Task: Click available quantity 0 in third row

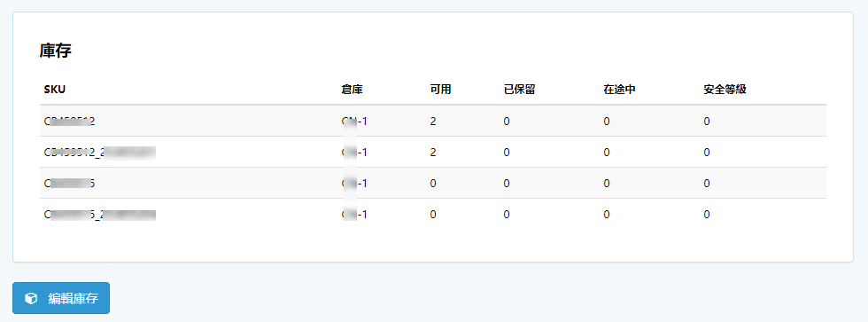Action: coord(433,183)
